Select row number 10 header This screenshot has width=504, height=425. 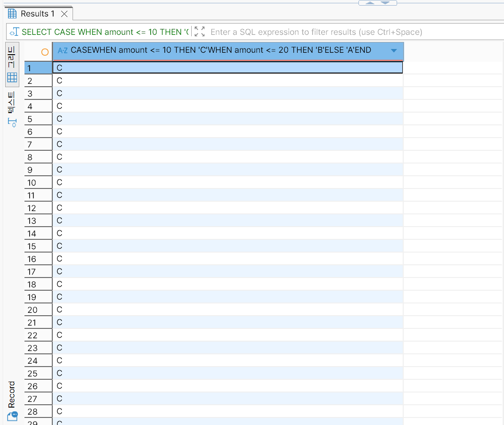[x=38, y=182]
